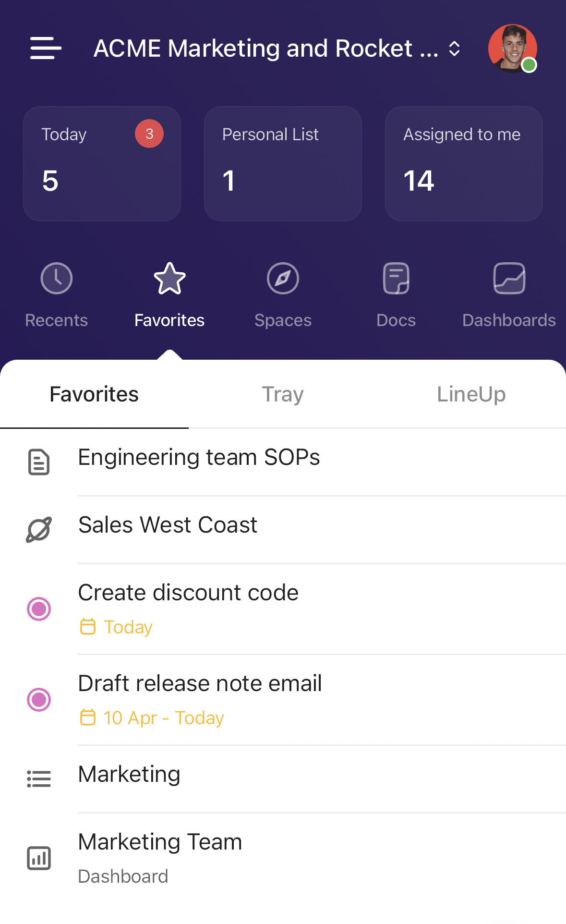566x924 pixels.
Task: Select the Favorites star icon
Action: pyautogui.click(x=169, y=279)
